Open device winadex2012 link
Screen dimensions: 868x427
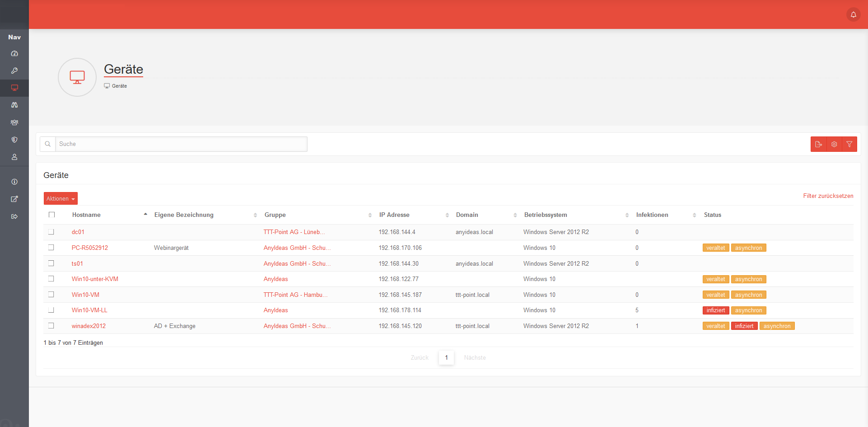tap(89, 326)
